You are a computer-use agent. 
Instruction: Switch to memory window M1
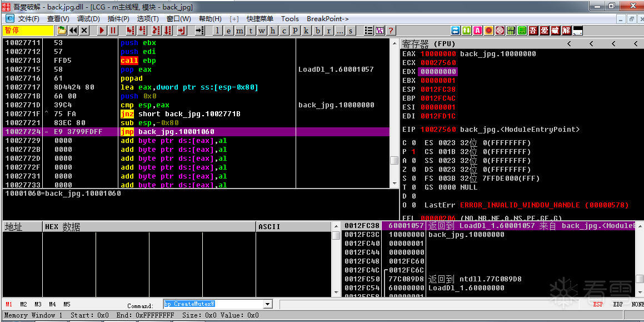(9, 304)
